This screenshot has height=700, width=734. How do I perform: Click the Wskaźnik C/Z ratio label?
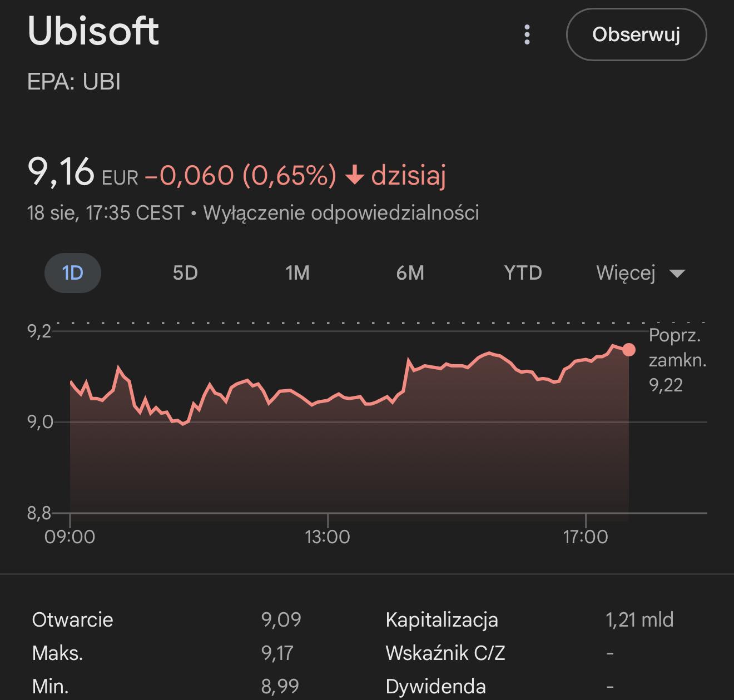click(445, 653)
